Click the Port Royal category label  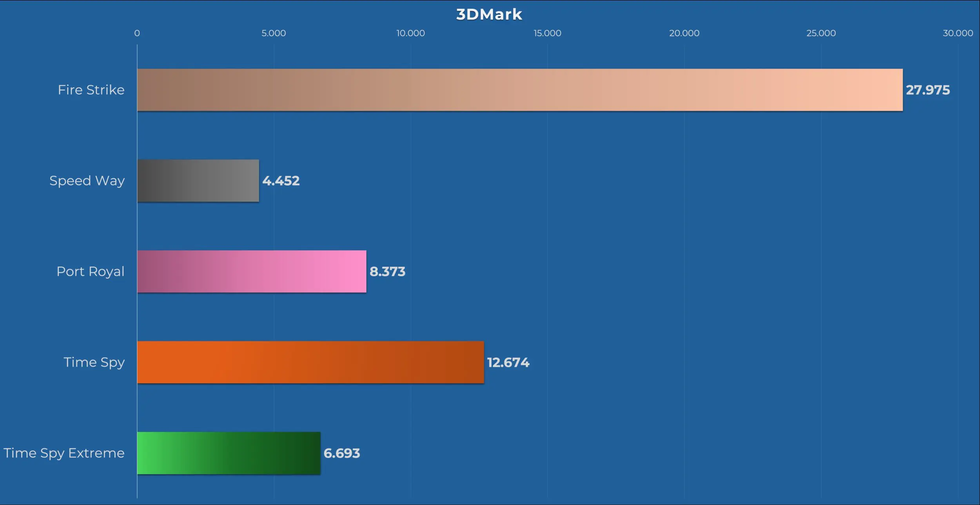[x=91, y=272]
